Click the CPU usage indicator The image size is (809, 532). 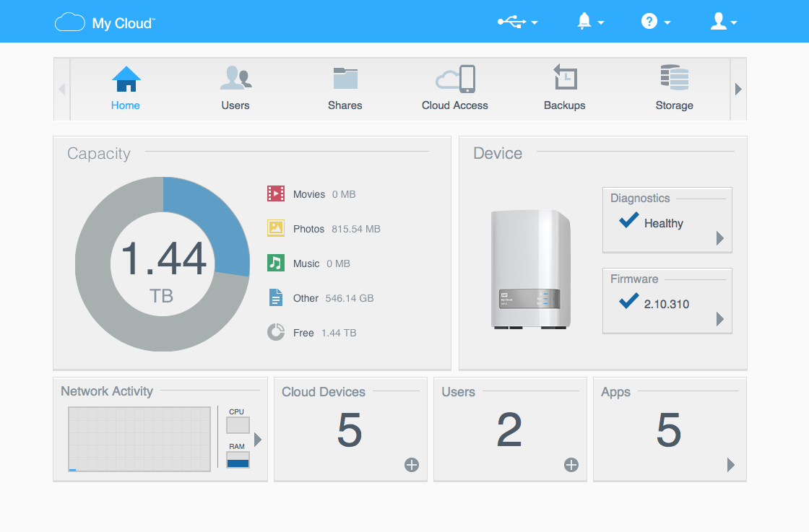238,424
